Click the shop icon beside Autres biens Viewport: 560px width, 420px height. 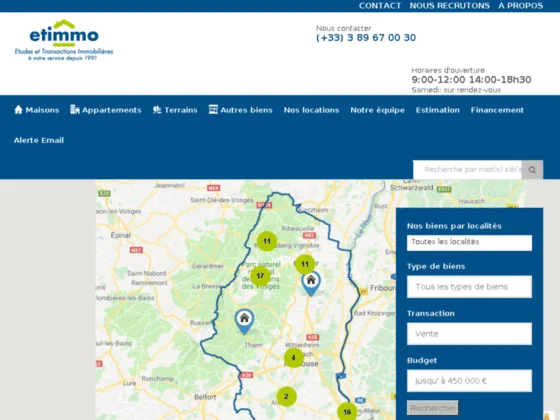coord(213,109)
